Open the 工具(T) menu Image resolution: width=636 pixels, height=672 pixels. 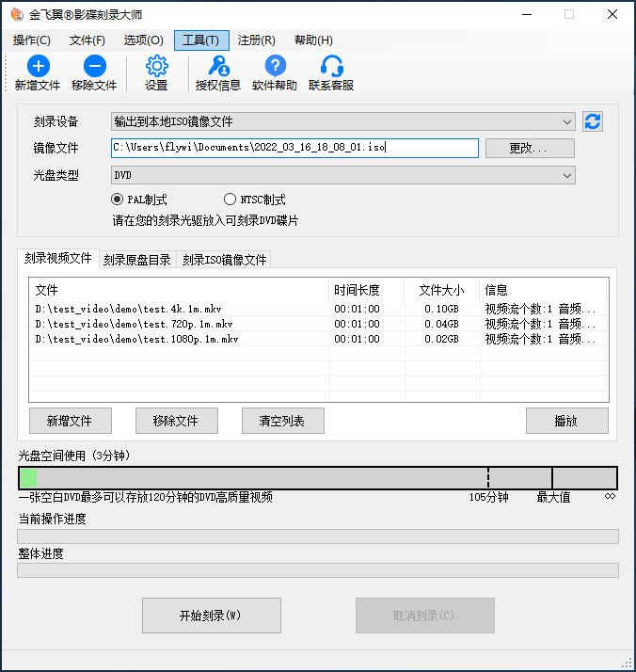(x=200, y=40)
